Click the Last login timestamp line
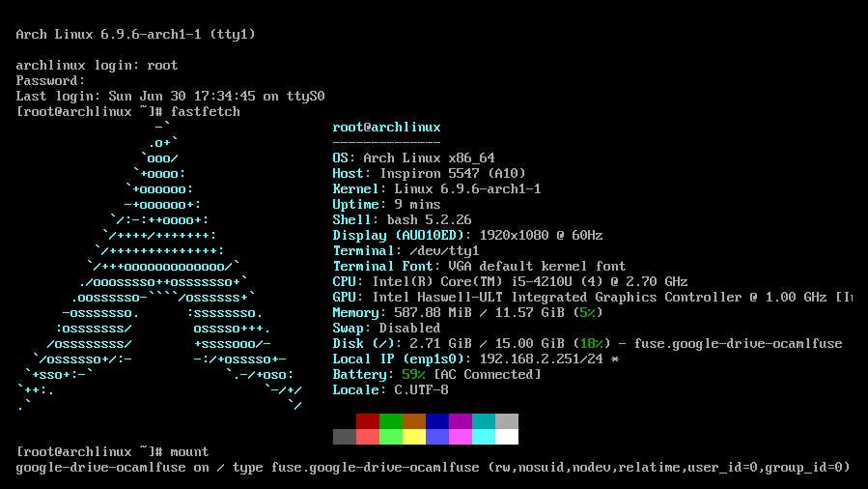This screenshot has width=868, height=489. pyautogui.click(x=170, y=96)
